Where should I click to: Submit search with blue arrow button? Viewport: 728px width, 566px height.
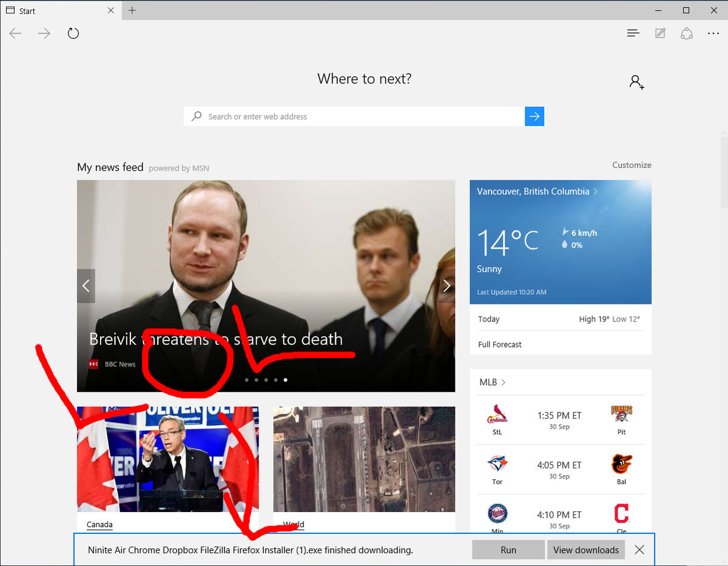pyautogui.click(x=534, y=116)
